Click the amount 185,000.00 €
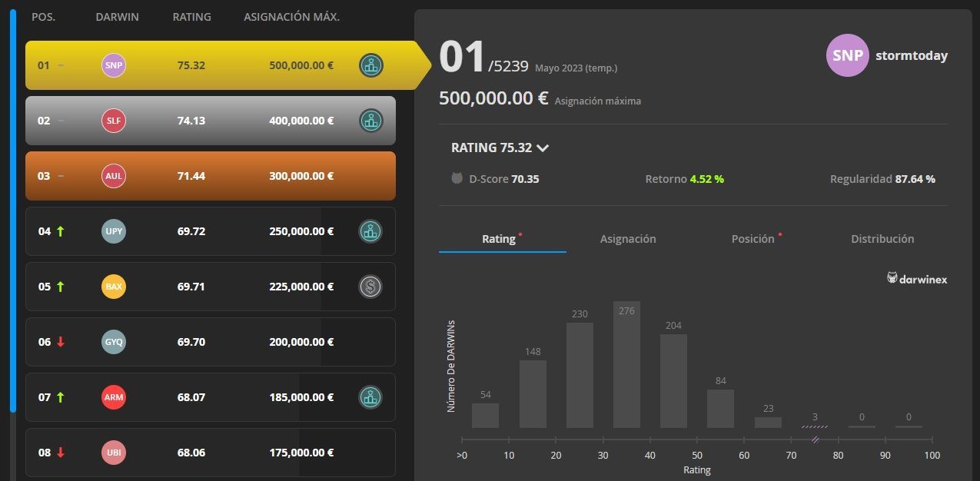The width and height of the screenshot is (980, 481). tap(301, 397)
